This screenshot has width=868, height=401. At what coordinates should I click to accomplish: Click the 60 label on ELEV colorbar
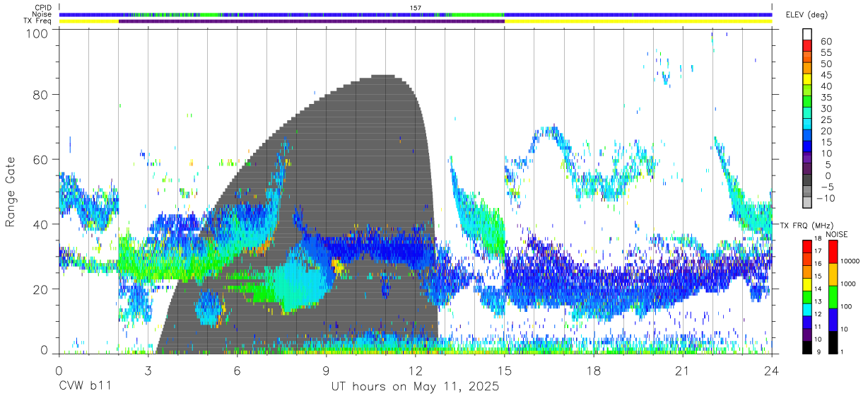(x=825, y=41)
